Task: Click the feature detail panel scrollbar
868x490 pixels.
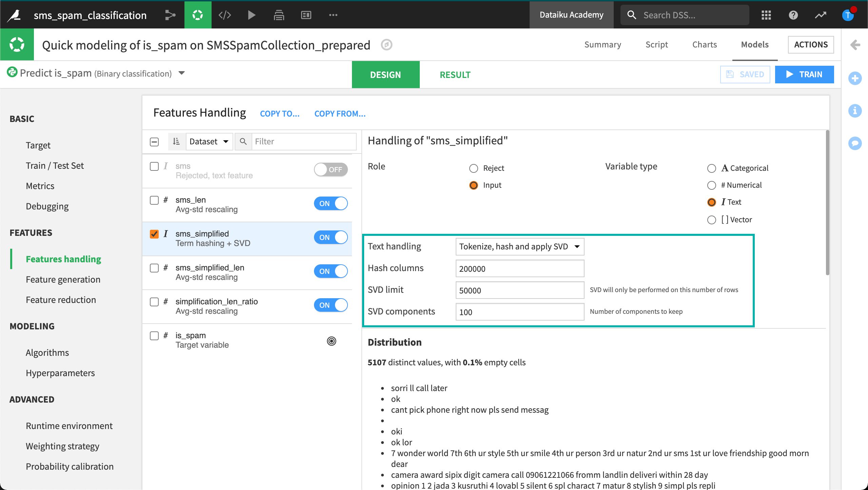Action: pyautogui.click(x=827, y=203)
